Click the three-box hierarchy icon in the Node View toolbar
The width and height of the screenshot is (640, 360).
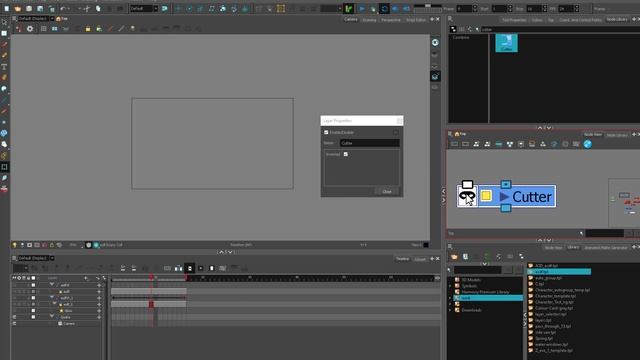point(509,144)
